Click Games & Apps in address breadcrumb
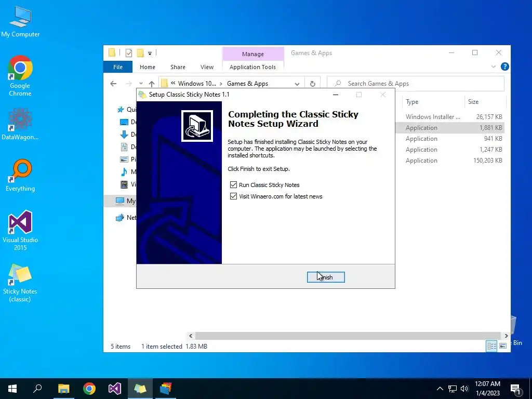Screen dimensions: 532x399 pyautogui.click(x=247, y=84)
